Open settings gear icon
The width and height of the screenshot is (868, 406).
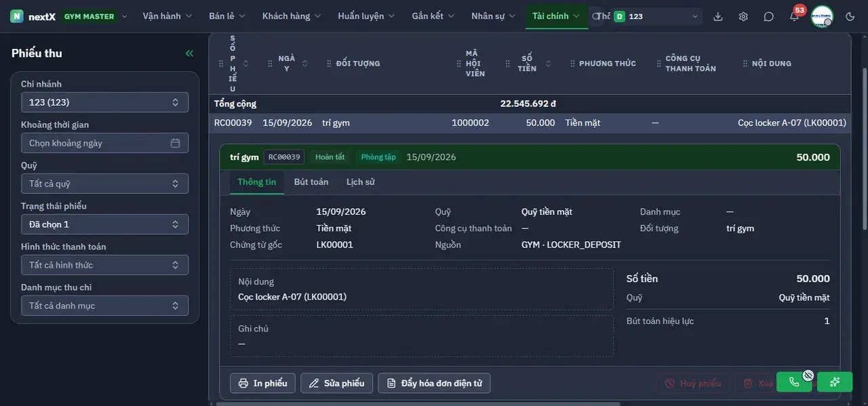[x=743, y=16]
